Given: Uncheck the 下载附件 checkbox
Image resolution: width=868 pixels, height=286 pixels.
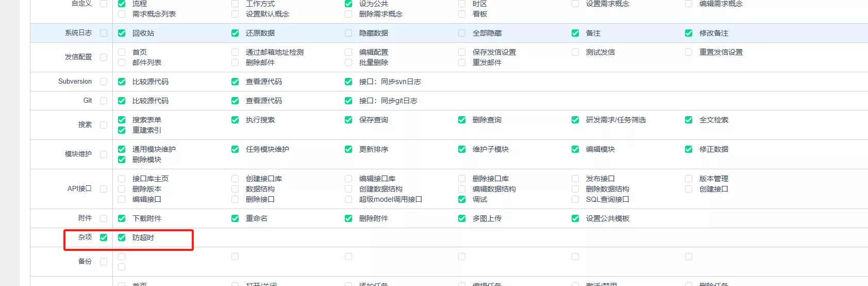Looking at the screenshot, I should point(122,218).
